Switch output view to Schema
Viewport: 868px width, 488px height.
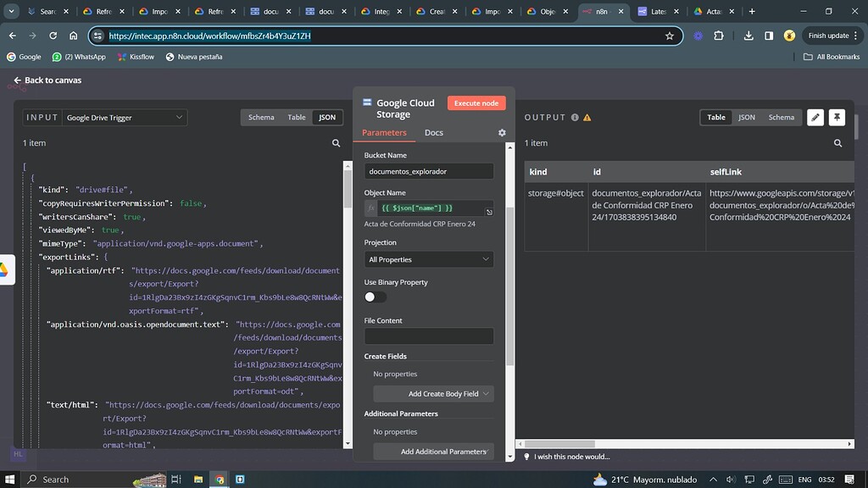coord(781,117)
